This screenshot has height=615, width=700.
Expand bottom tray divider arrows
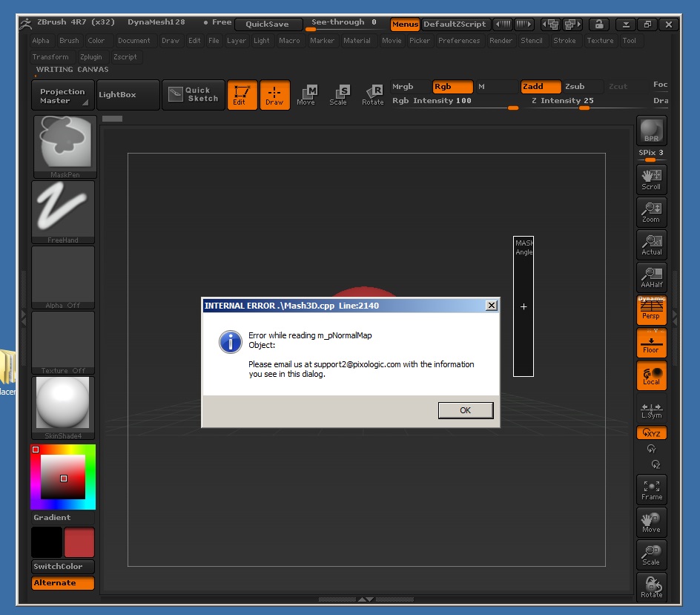point(366,599)
